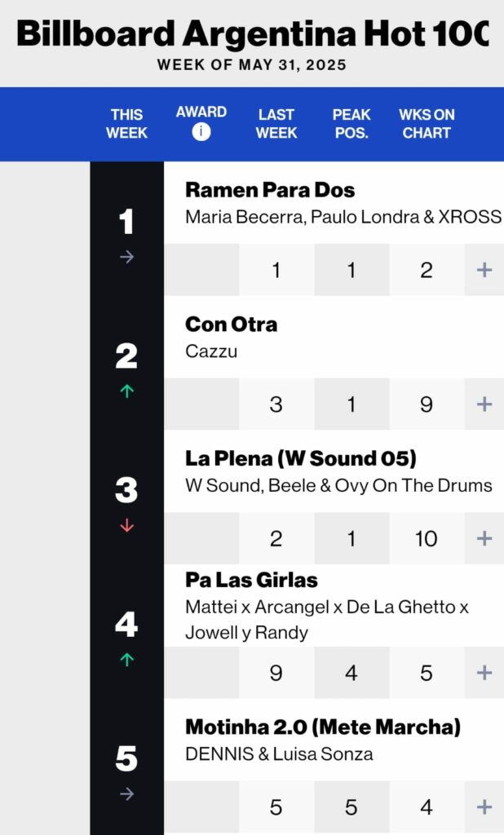Select the Wks on Chart column header
This screenshot has width=504, height=835.
coord(427,123)
